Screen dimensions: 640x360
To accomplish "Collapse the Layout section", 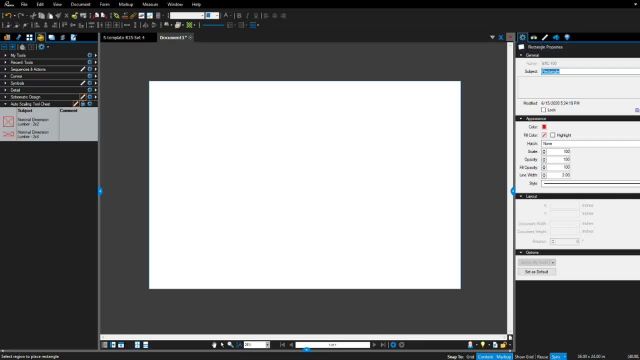I will tap(521, 196).
